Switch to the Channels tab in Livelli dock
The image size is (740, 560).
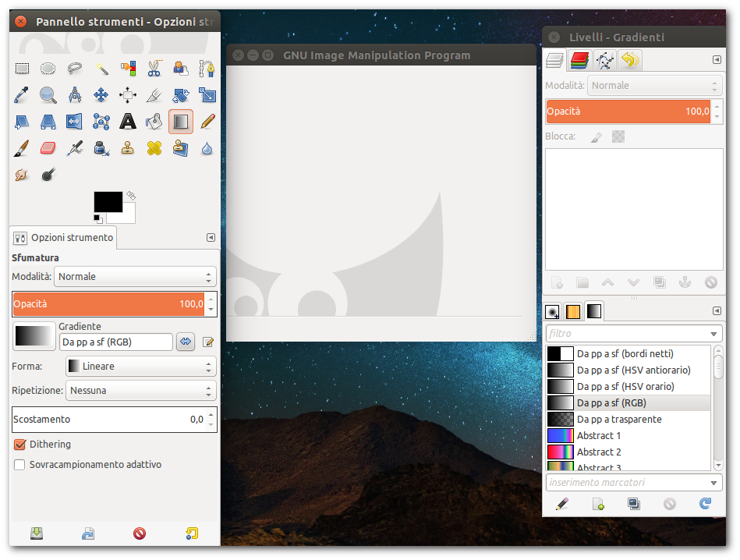pyautogui.click(x=579, y=60)
